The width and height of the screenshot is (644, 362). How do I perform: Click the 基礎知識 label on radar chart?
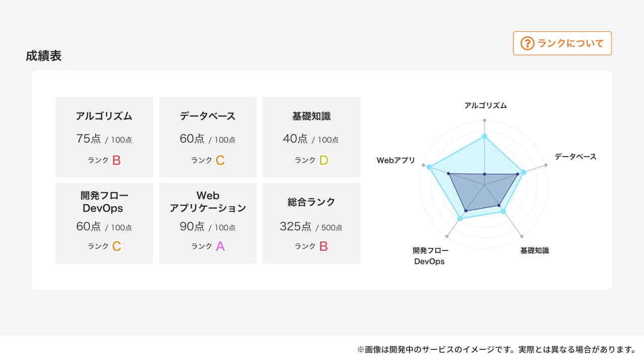534,250
